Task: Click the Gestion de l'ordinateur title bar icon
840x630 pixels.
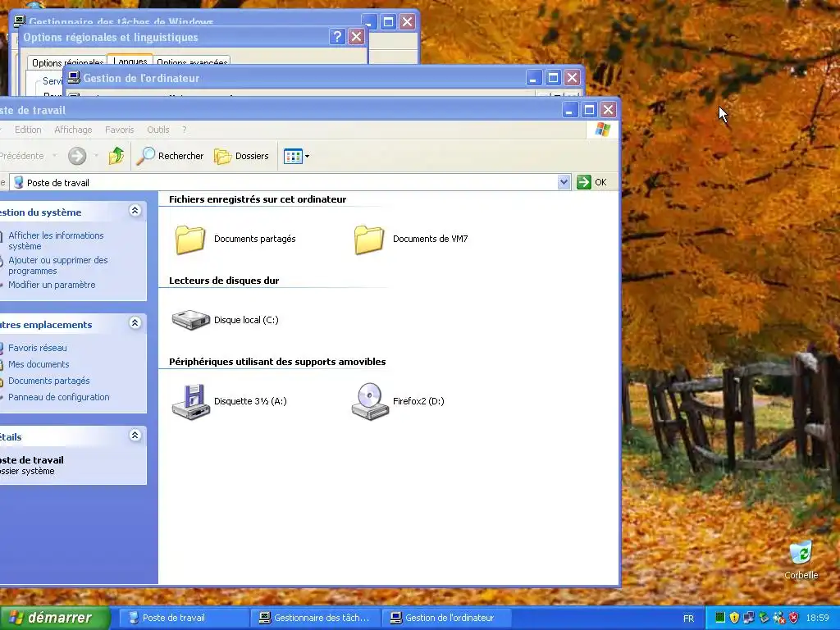Action: tap(74, 78)
